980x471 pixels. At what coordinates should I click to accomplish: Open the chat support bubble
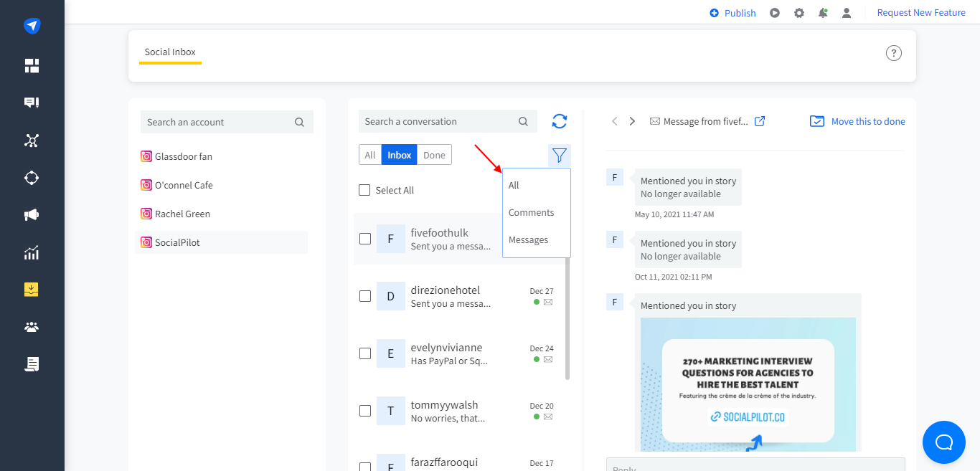coord(944,442)
